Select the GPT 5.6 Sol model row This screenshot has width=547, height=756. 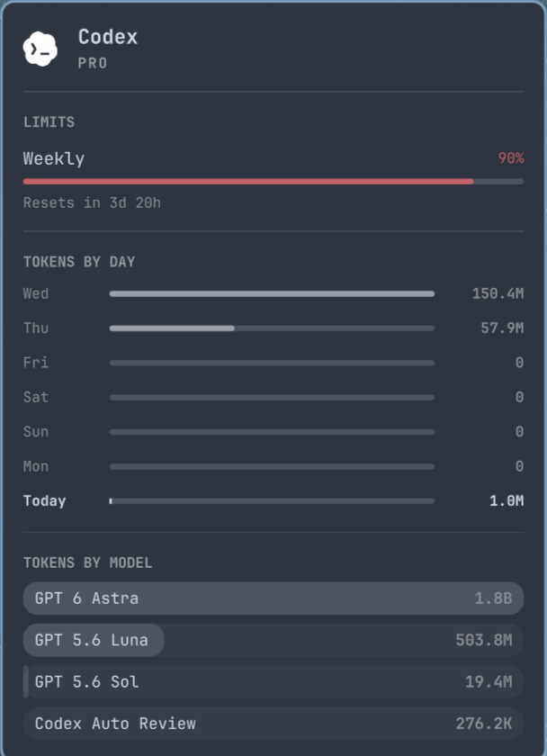click(x=273, y=682)
